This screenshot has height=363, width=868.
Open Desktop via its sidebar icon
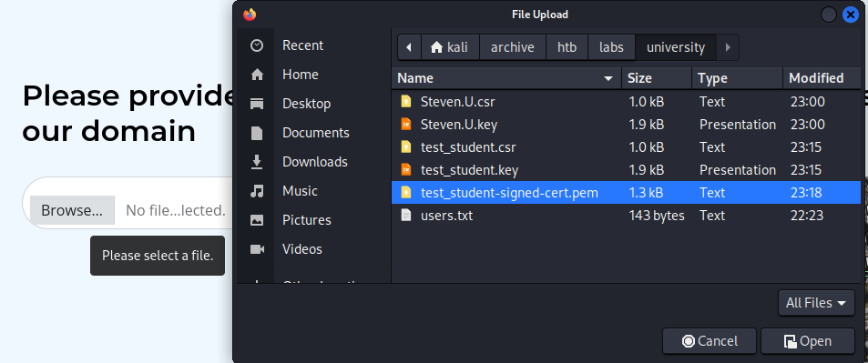pos(257,104)
